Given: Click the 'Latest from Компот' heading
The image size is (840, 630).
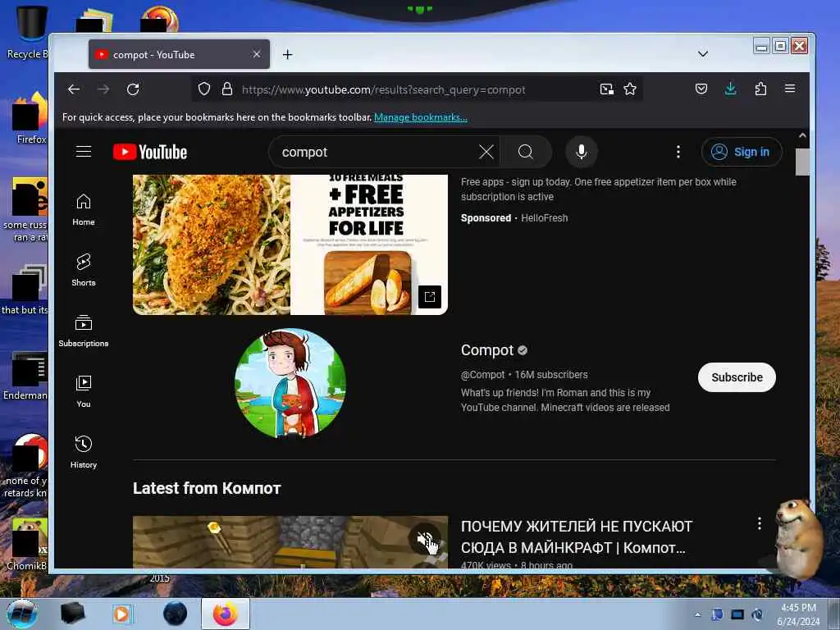Looking at the screenshot, I should click(x=207, y=488).
